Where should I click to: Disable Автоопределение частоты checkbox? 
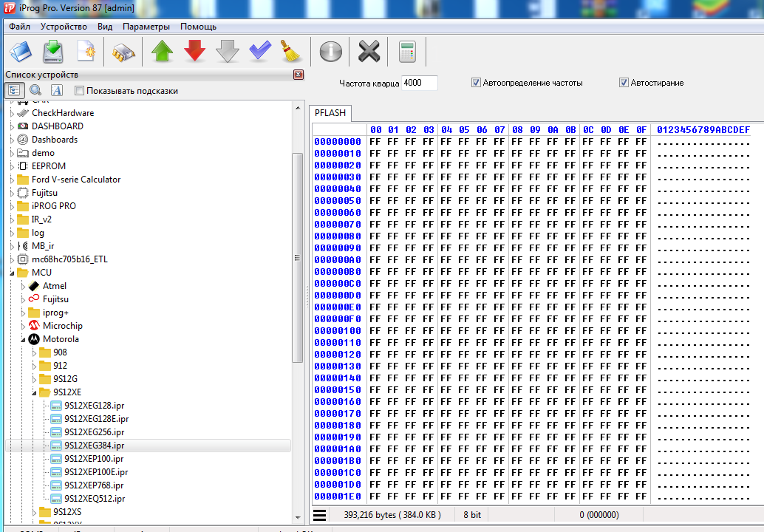[476, 83]
